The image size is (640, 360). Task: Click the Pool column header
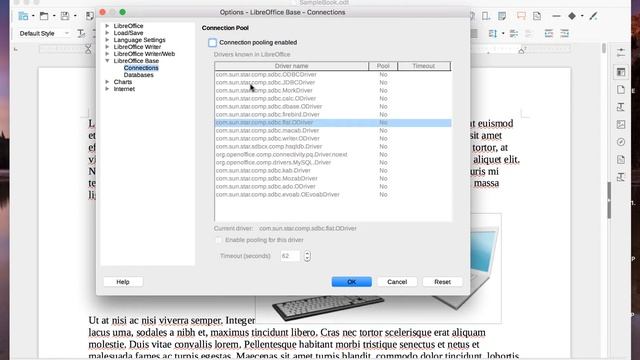coord(383,66)
